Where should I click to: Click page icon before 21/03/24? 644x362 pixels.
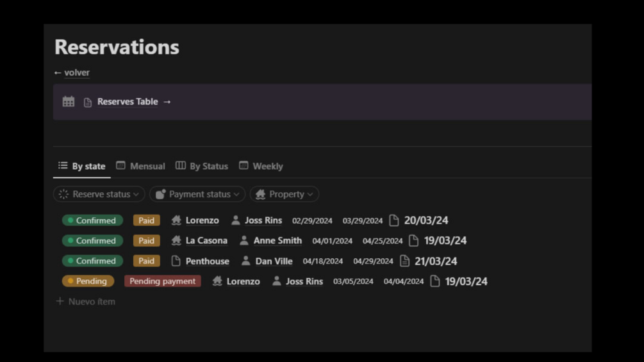404,261
